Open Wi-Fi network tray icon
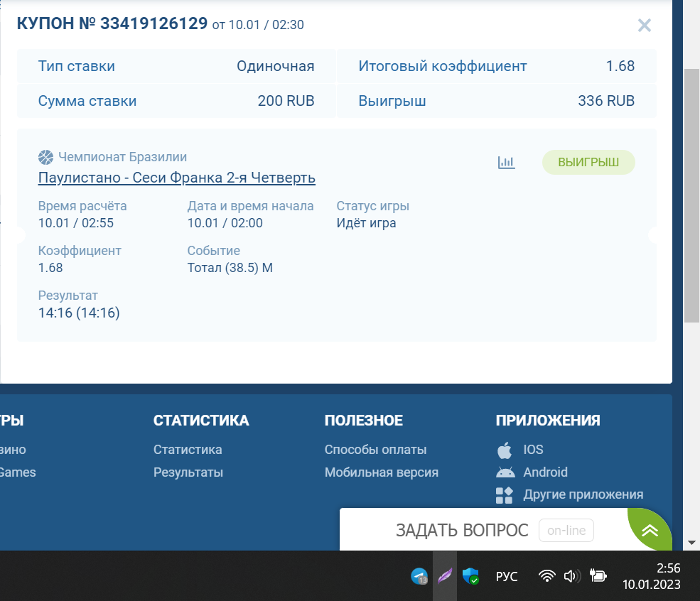The width and height of the screenshot is (700, 601). (547, 576)
